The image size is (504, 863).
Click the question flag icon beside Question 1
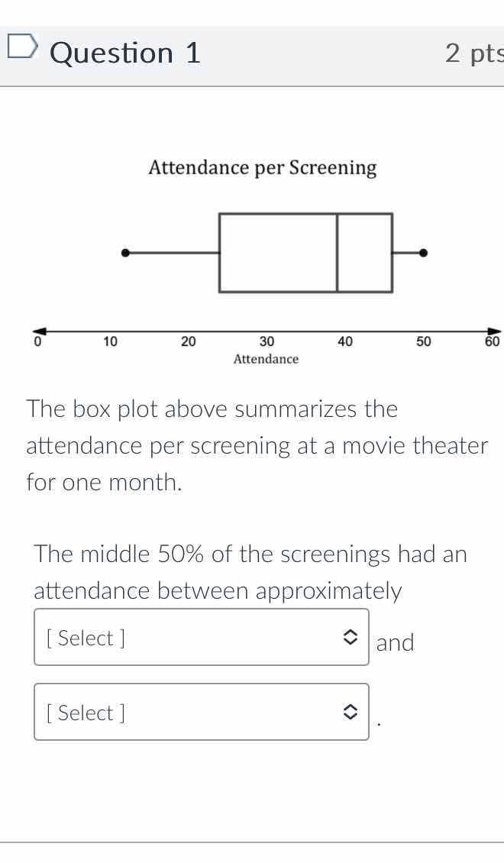click(22, 46)
